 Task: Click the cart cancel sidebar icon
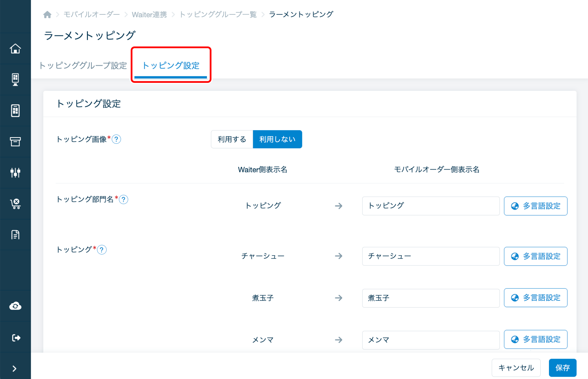click(15, 204)
